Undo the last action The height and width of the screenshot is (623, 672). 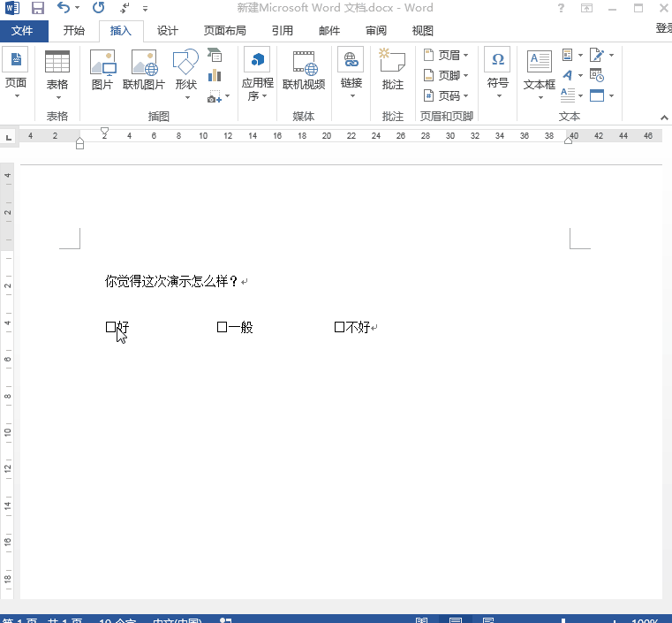click(64, 7)
